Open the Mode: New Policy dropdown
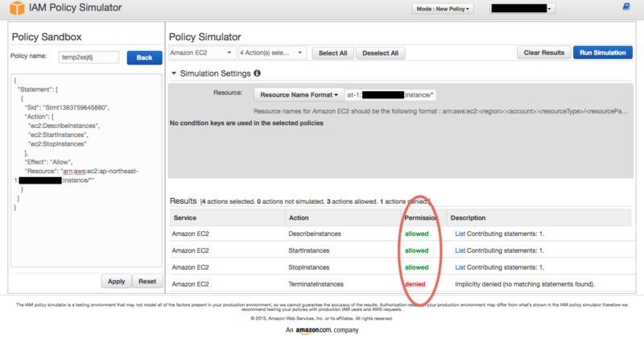 coord(443,9)
